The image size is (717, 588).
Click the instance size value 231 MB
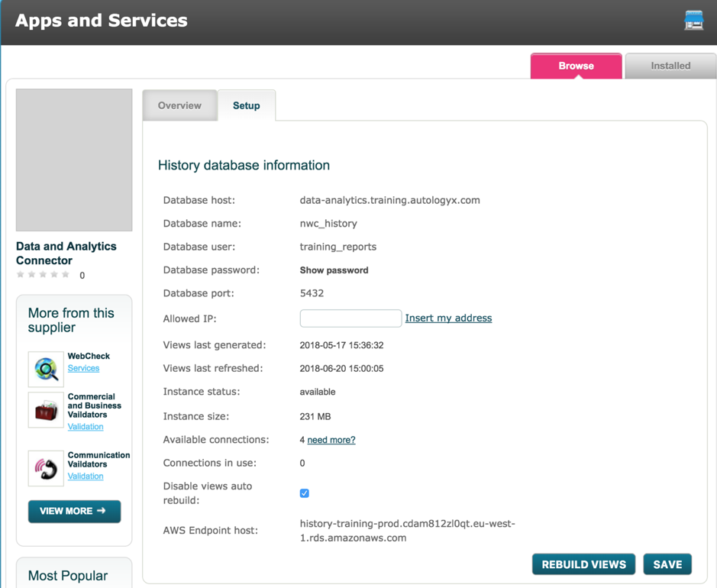click(315, 416)
